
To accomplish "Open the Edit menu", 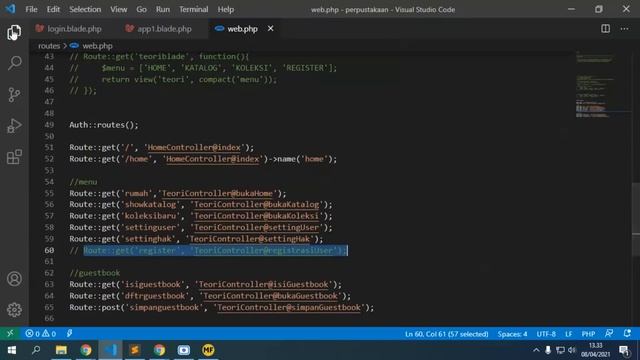I will pos(53,9).
